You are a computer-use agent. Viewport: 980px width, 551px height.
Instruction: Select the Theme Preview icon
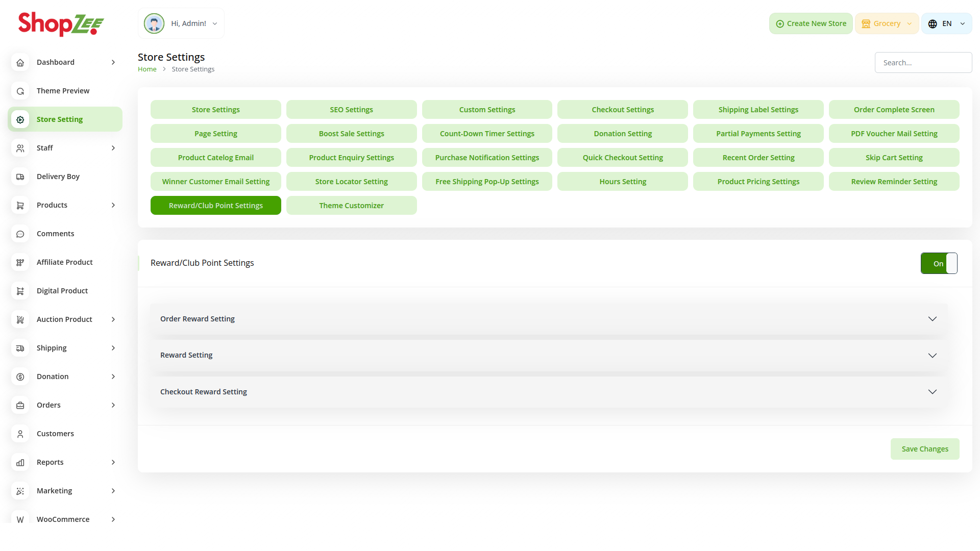20,91
